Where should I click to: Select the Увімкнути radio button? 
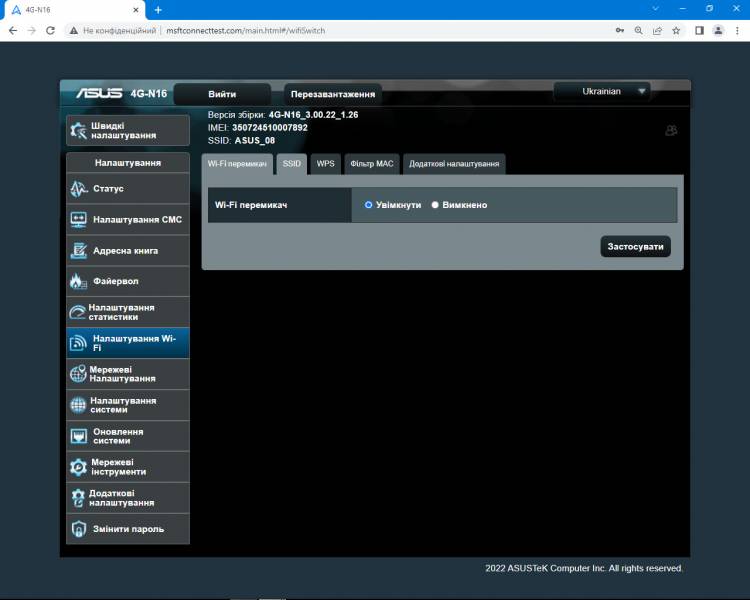368,205
